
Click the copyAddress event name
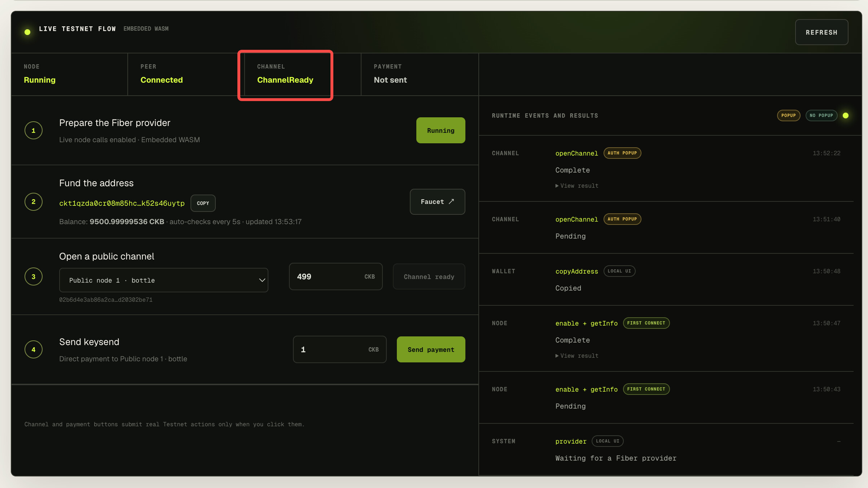pyautogui.click(x=577, y=271)
